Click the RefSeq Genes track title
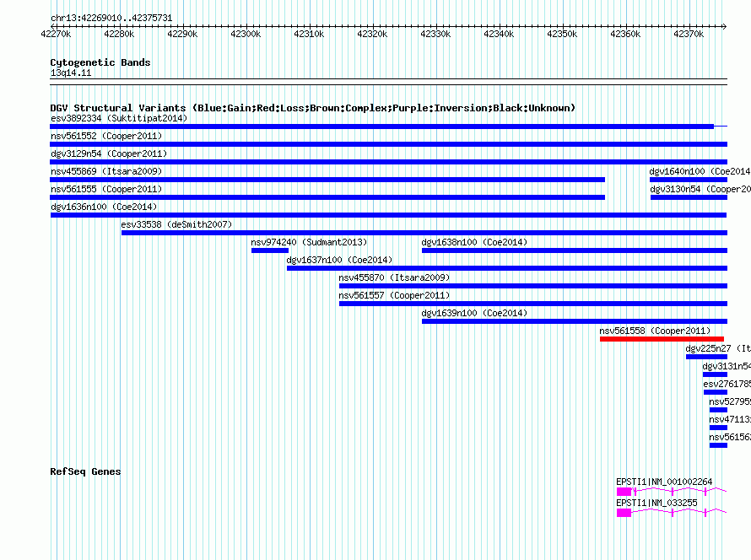751x560 pixels. coord(85,471)
